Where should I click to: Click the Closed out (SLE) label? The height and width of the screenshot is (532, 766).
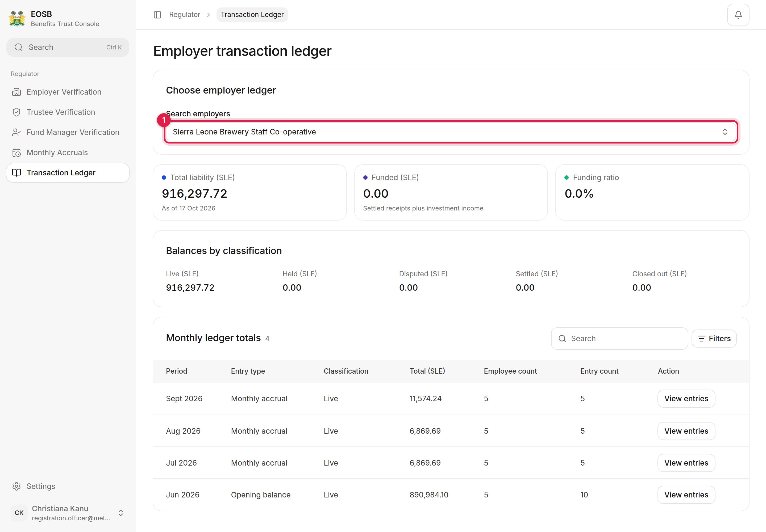coord(659,274)
